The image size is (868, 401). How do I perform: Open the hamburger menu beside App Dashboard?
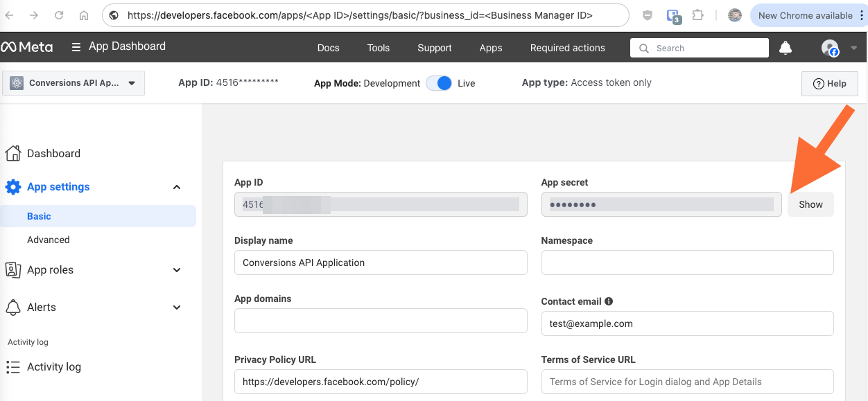[x=76, y=47]
